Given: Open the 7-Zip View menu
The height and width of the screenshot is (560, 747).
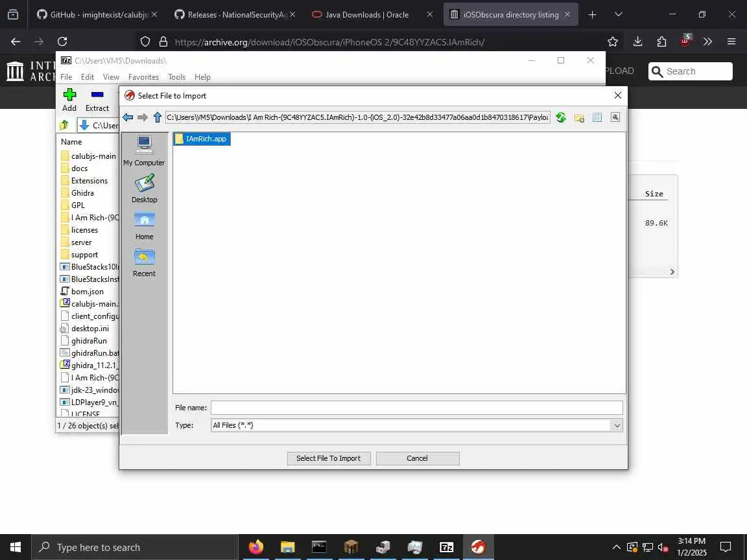Looking at the screenshot, I should pos(111,77).
